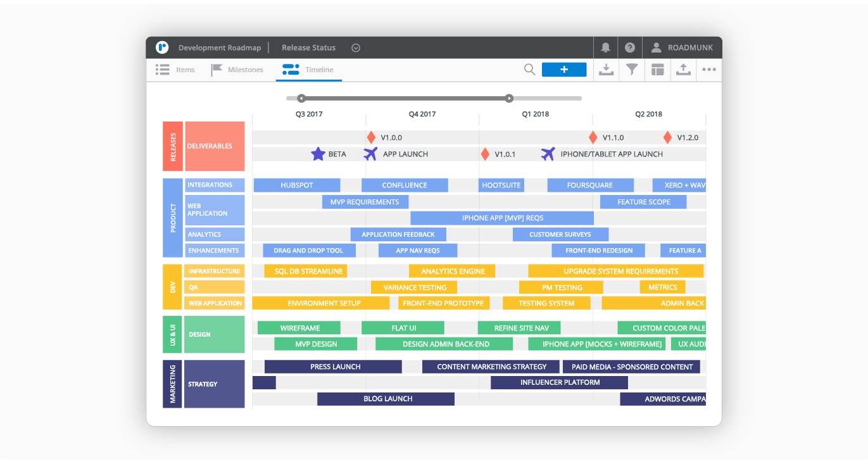Switch to the Milestones tab
The width and height of the screenshot is (868, 464).
coord(237,70)
